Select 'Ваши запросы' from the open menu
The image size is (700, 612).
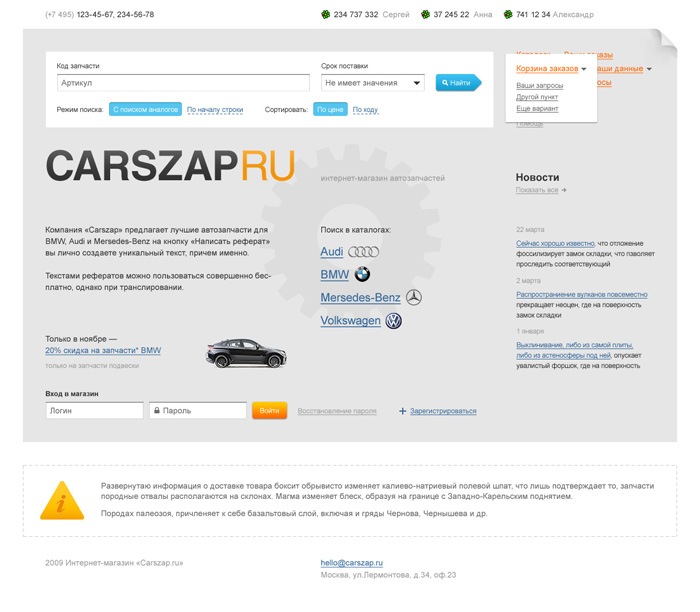tap(539, 85)
